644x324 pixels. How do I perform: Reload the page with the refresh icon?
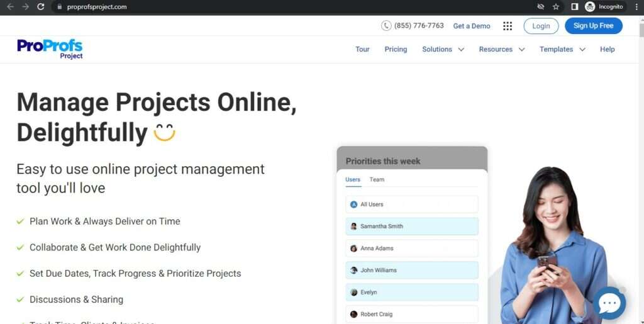pyautogui.click(x=41, y=6)
